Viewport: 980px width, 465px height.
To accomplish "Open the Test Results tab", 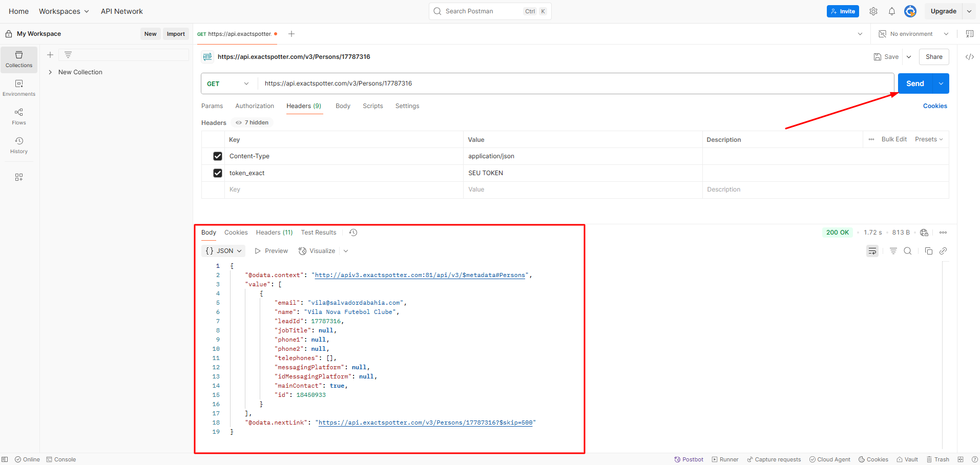I will pos(319,233).
